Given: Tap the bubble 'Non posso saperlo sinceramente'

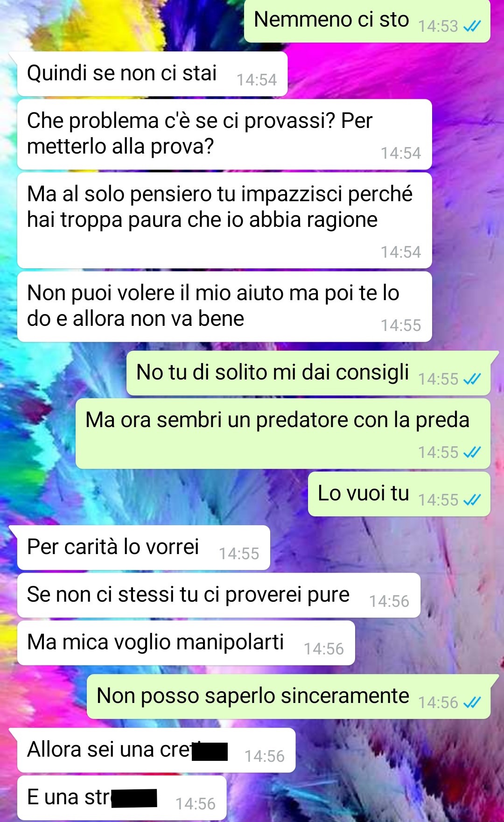Looking at the screenshot, I should [288, 696].
